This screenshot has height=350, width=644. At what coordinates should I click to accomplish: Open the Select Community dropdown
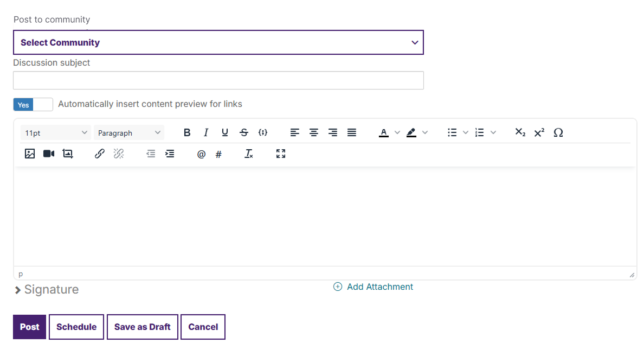click(218, 42)
